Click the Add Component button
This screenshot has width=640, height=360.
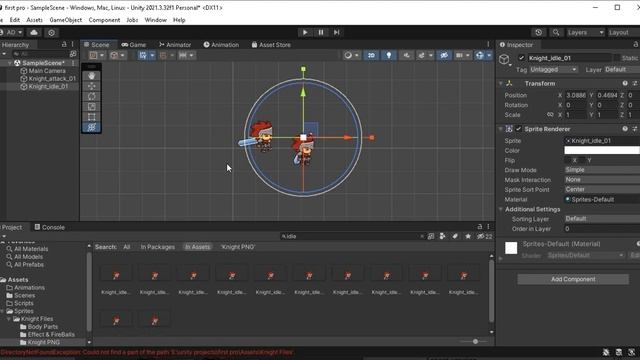(x=573, y=279)
